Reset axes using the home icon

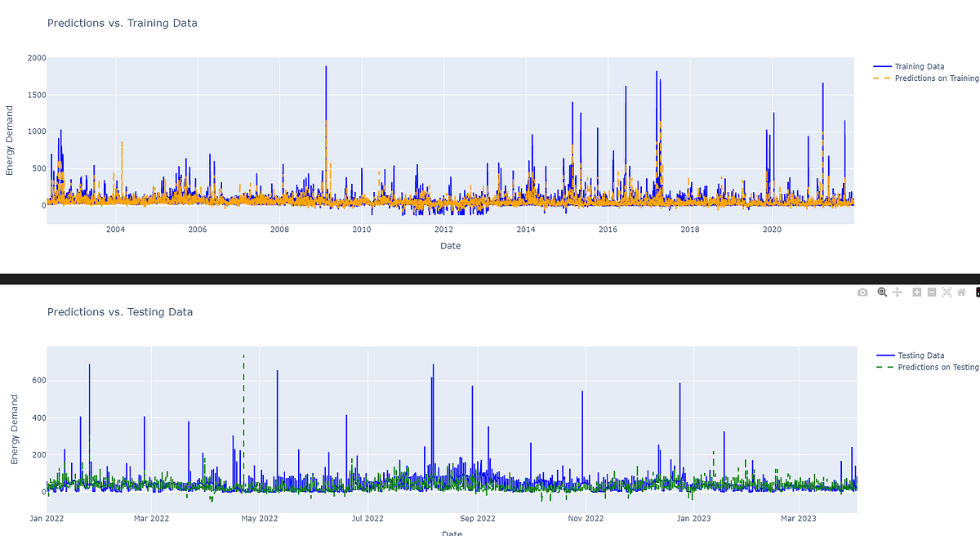tap(960, 292)
